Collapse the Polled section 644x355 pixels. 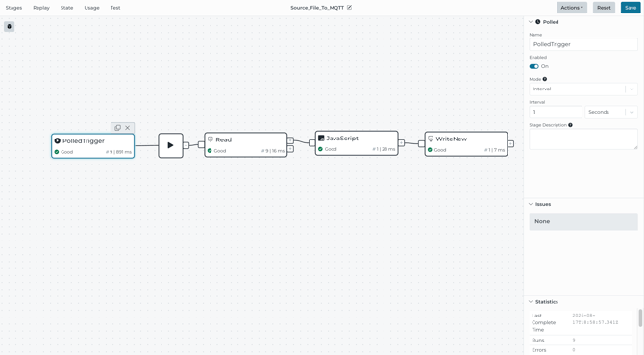pyautogui.click(x=531, y=22)
